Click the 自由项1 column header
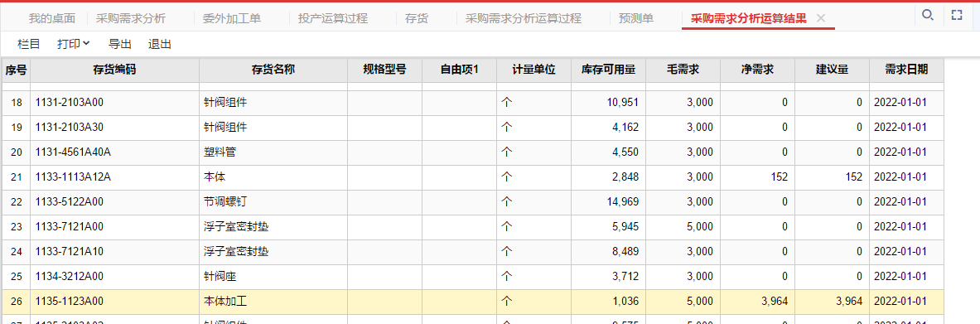 [459, 70]
